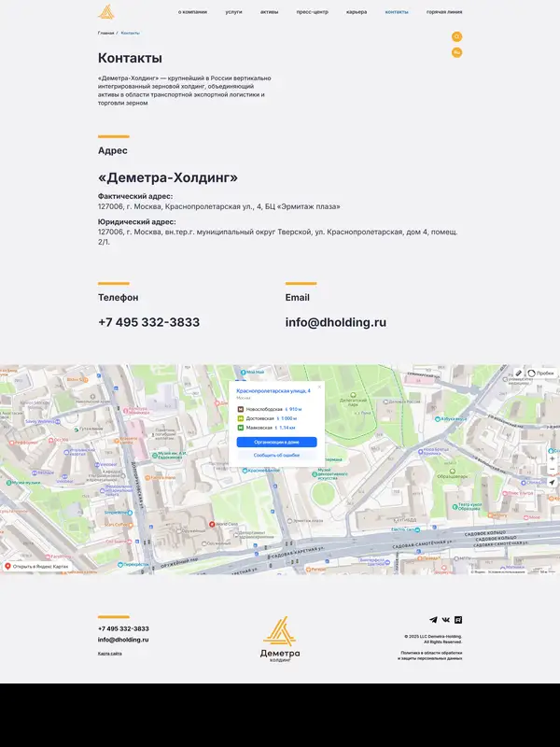This screenshot has height=747, width=560.
Task: Click the «Организации в доме» button
Action: [x=276, y=442]
